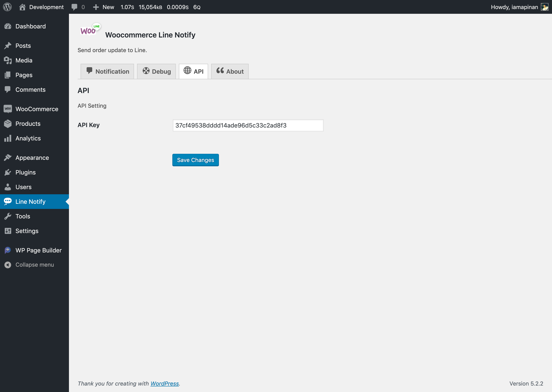Click the Products box icon

[x=8, y=124]
